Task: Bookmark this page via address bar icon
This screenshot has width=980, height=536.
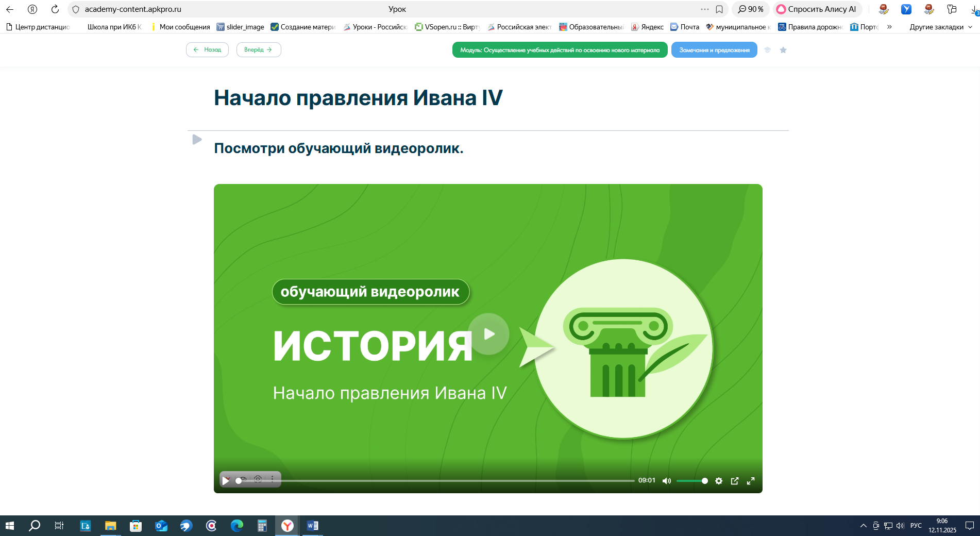Action: (719, 9)
